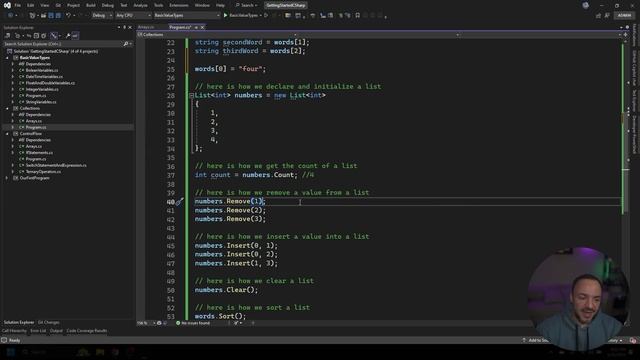
Task: Click Start Without Debugging outline play icon
Action: (x=266, y=16)
